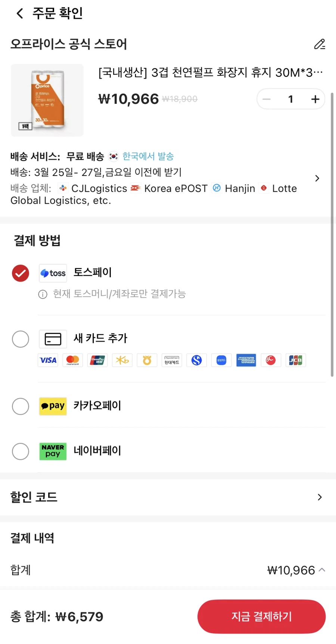
Task: Tap the KakaoPay logo icon
Action: pyautogui.click(x=53, y=406)
